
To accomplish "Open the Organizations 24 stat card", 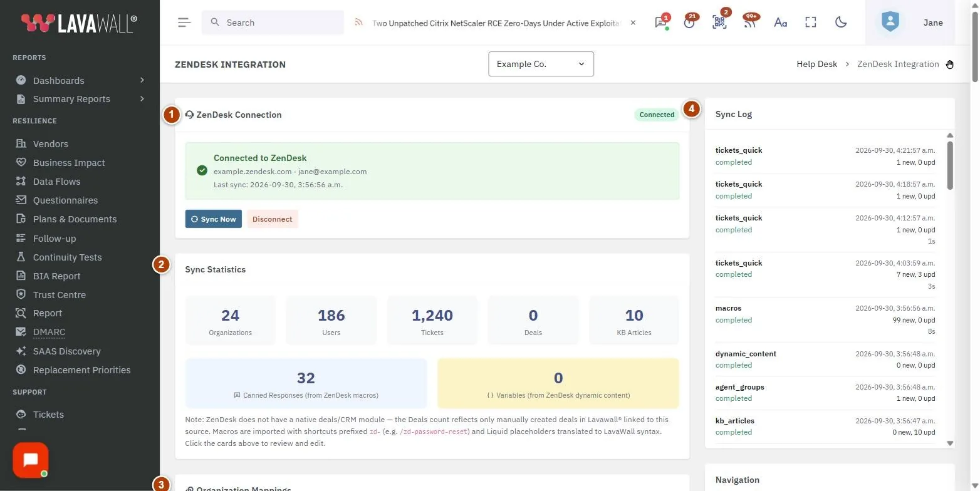I will 230,321.
